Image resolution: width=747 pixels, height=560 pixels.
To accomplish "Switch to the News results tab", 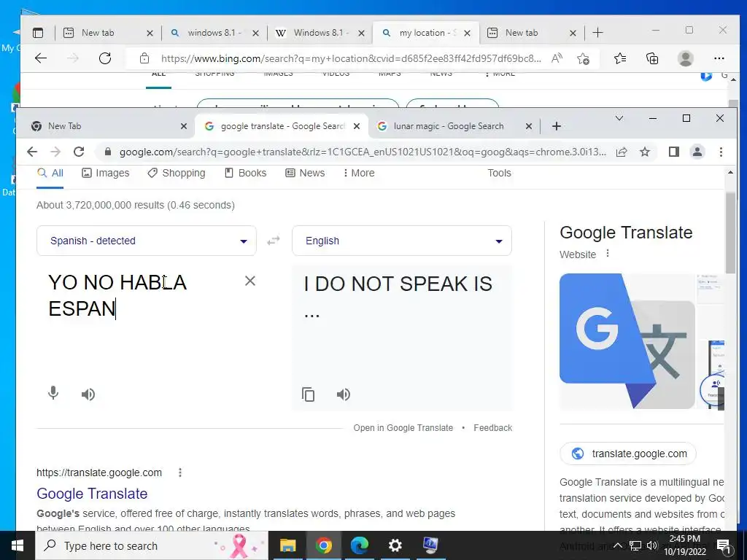I will click(x=306, y=173).
